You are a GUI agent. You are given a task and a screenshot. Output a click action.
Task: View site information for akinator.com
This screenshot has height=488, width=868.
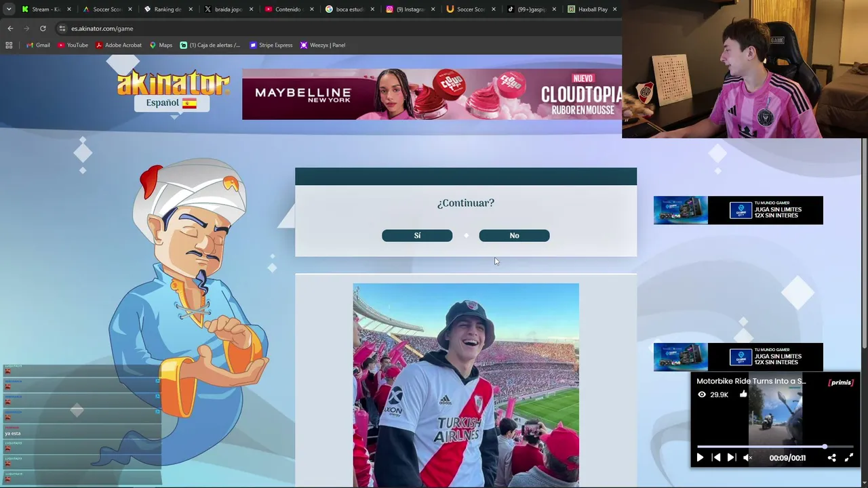62,28
